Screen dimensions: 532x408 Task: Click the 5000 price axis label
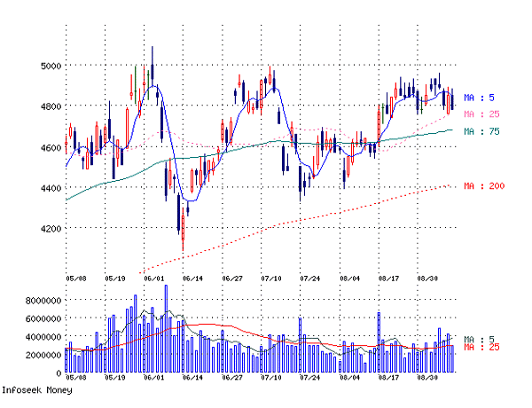(x=51, y=66)
